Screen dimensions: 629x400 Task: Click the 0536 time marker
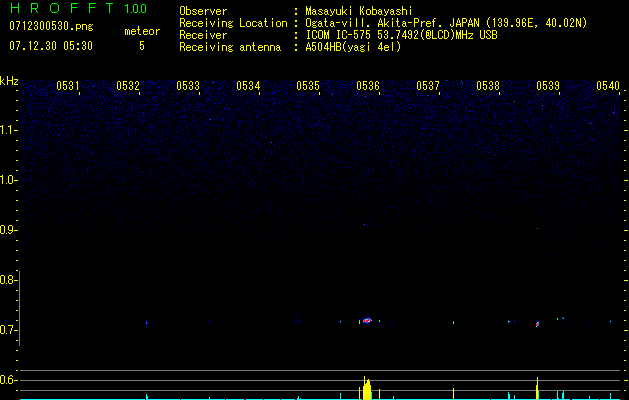368,86
